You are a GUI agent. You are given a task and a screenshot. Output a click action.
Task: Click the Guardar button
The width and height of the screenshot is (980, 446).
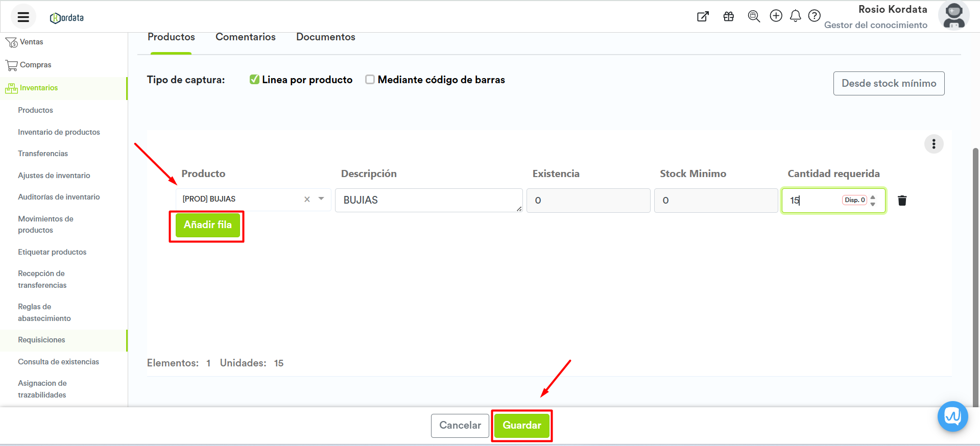[521, 425]
